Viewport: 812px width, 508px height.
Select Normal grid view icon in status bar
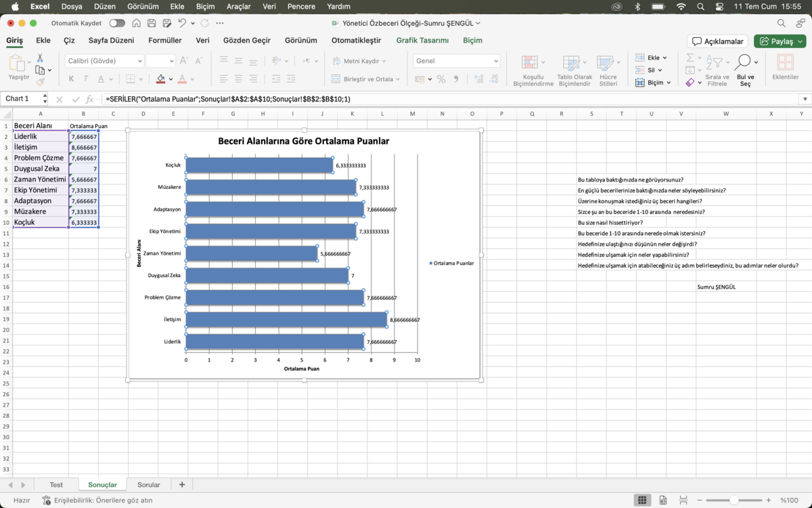[x=642, y=500]
